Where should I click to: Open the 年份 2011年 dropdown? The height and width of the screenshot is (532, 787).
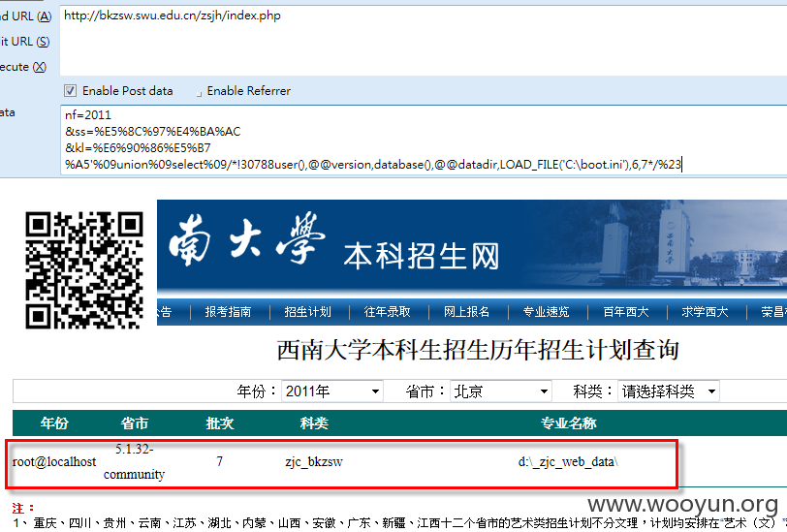(x=332, y=391)
